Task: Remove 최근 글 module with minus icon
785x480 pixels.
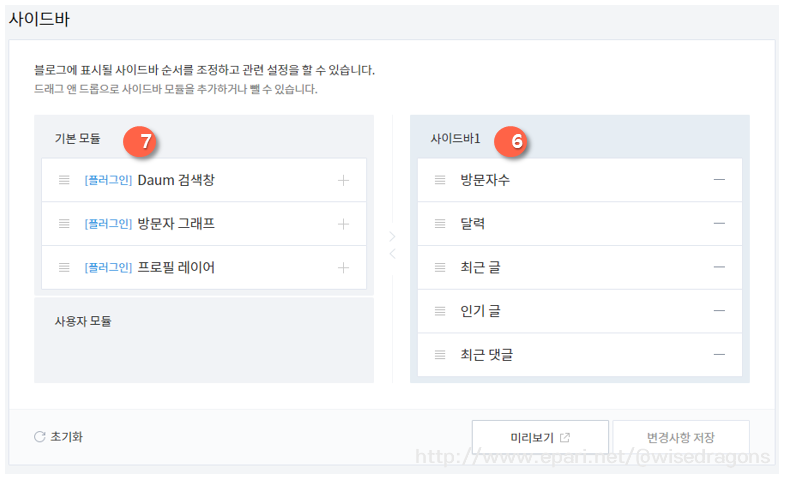Action: pyautogui.click(x=719, y=267)
